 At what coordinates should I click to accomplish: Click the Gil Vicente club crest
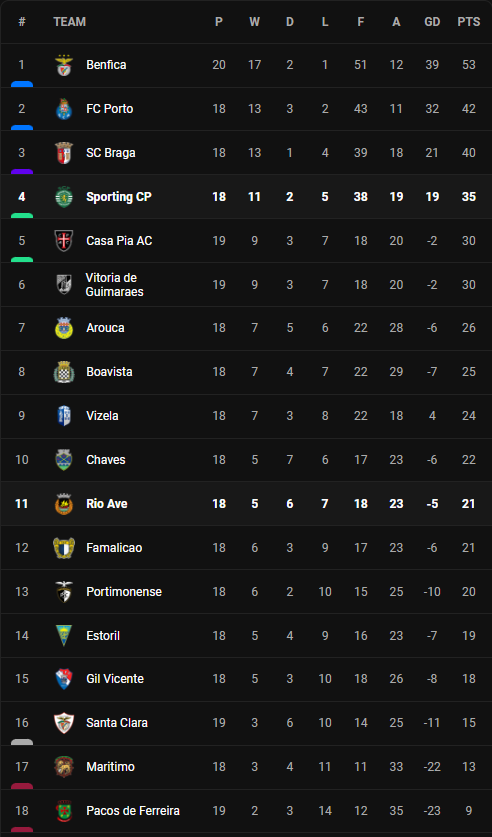pos(64,679)
